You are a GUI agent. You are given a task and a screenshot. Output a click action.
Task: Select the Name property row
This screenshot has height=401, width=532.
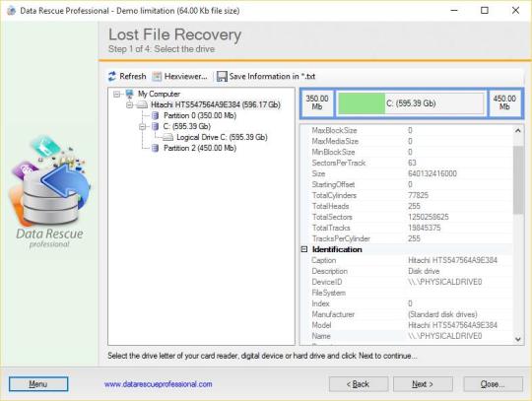(407, 336)
